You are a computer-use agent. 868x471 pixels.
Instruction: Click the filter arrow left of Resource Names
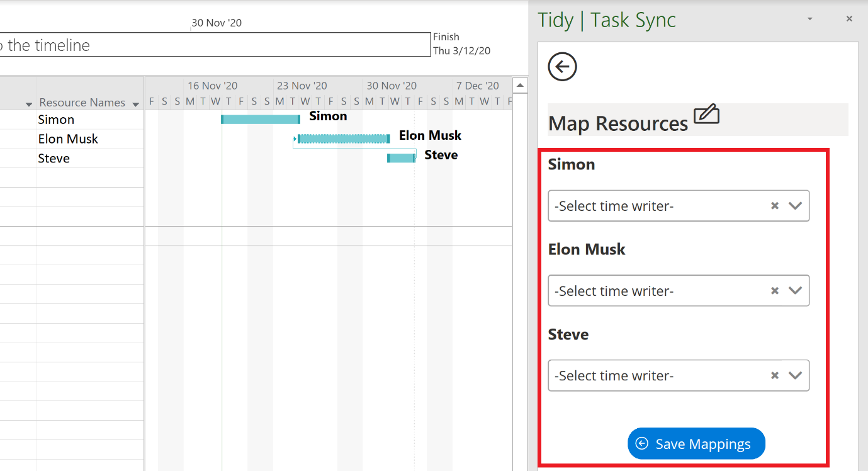[28, 102]
